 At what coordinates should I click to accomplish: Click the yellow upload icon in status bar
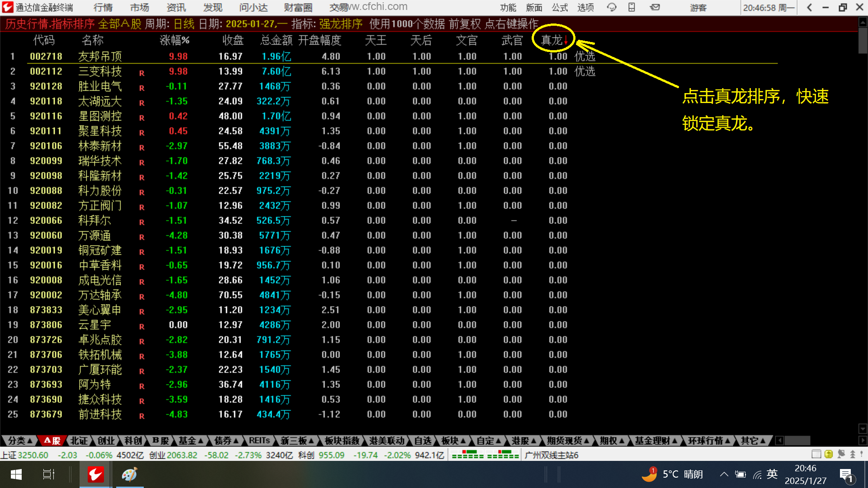coord(828,454)
